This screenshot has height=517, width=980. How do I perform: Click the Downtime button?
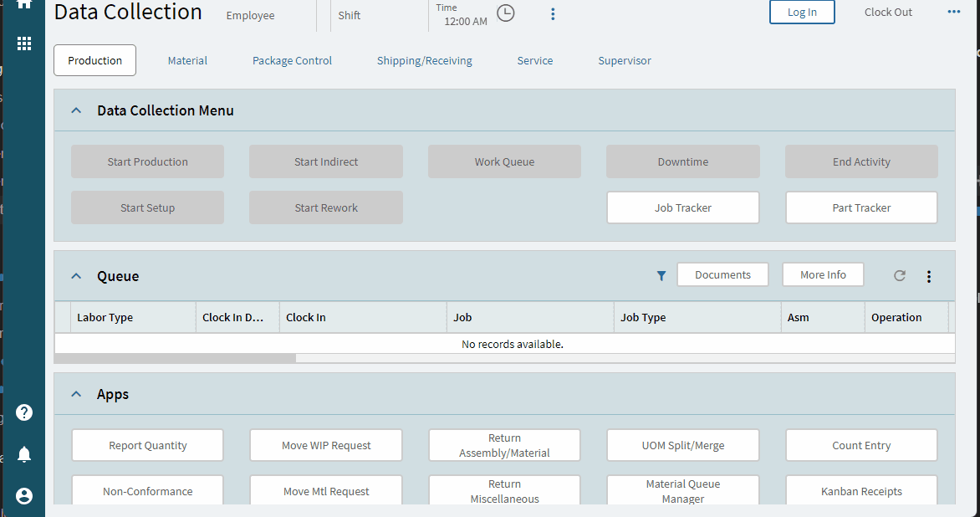[x=683, y=162]
